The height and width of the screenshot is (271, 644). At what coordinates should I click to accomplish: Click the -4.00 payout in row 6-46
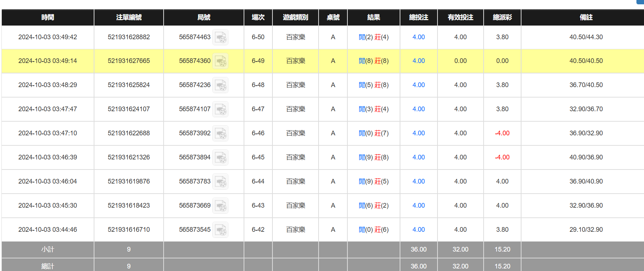pos(502,133)
